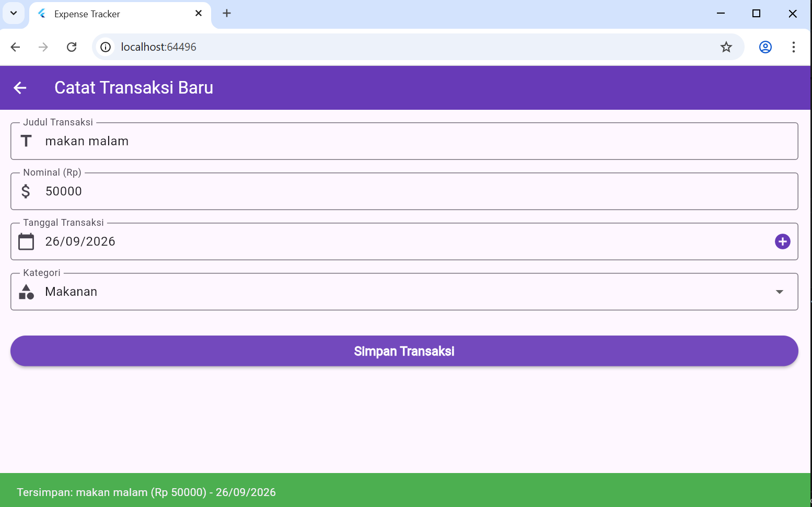
Task: Focus the Judul Transaksi text field
Action: [404, 141]
